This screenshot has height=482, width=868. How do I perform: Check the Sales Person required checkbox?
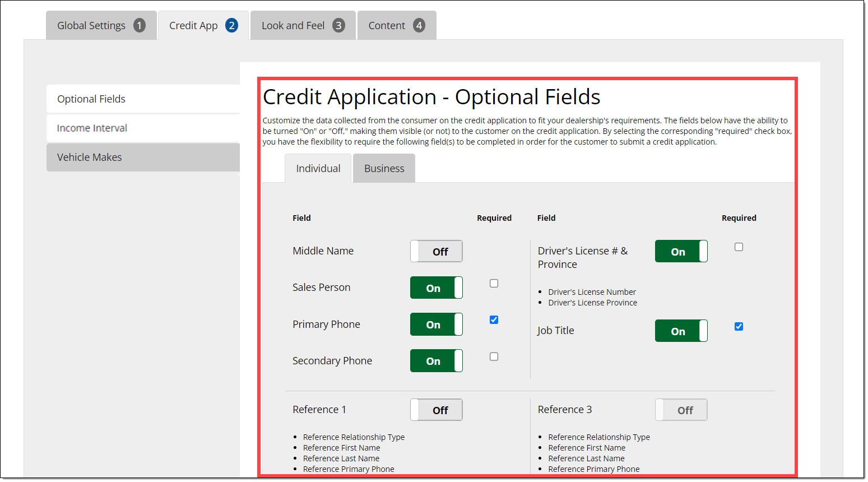pos(494,284)
